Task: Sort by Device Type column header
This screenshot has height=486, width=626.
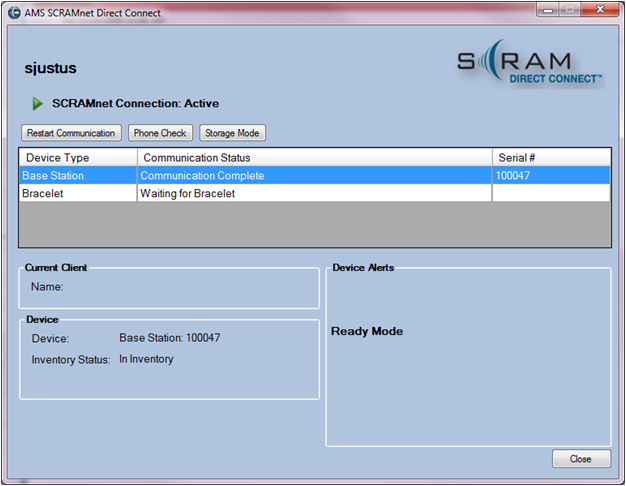Action: (x=78, y=158)
